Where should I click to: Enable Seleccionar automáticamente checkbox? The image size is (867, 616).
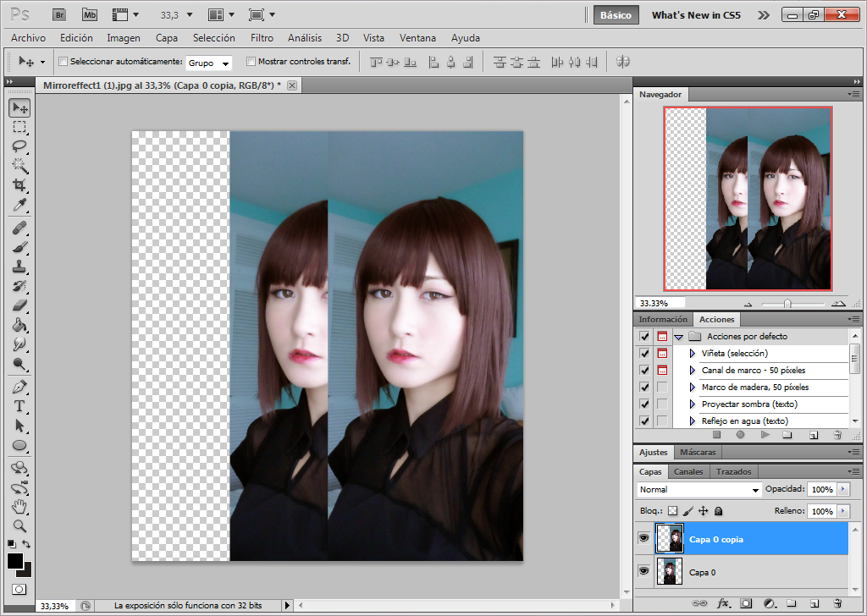tap(63, 61)
